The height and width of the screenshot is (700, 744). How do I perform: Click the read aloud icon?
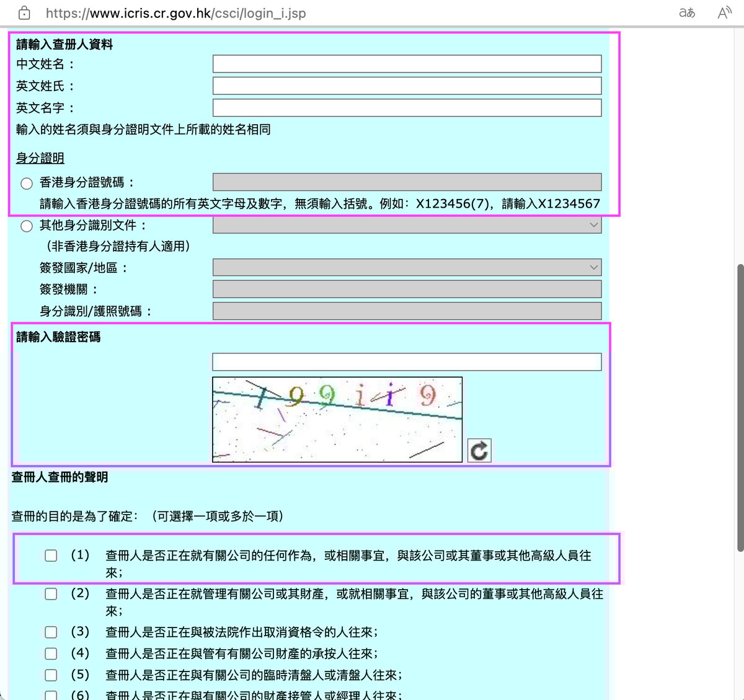[724, 13]
